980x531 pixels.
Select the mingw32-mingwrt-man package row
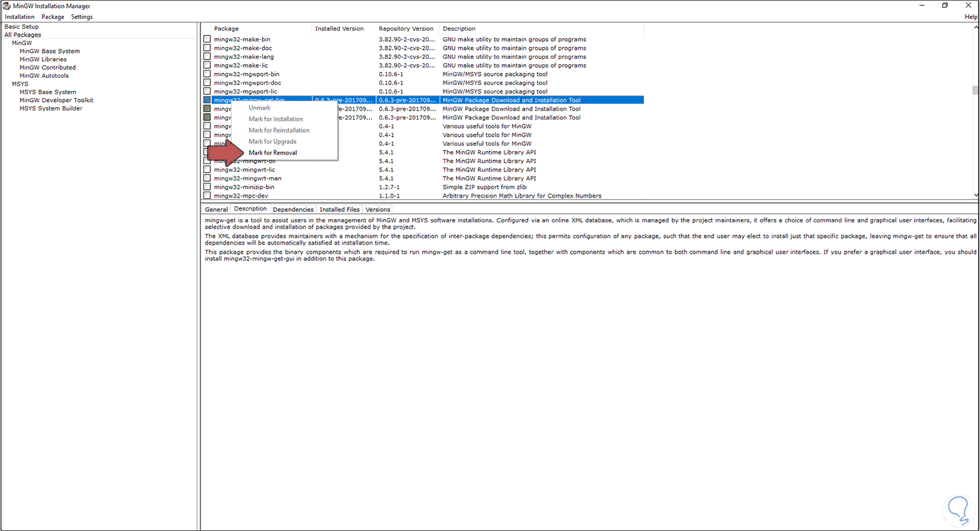coord(423,178)
